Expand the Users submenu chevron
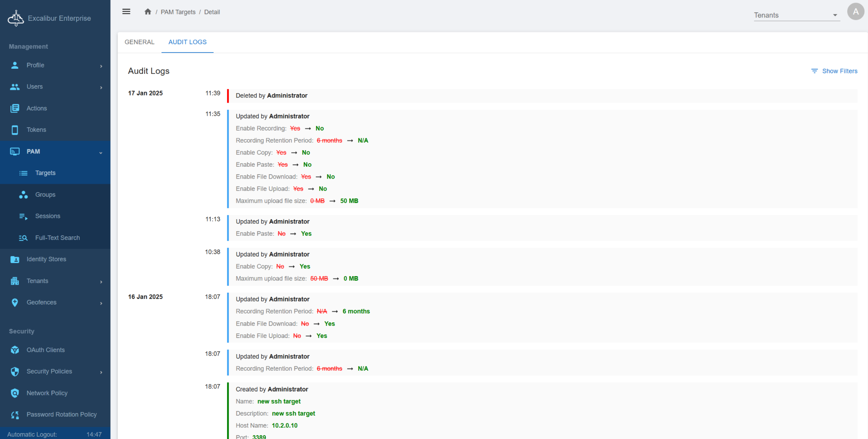 101,87
